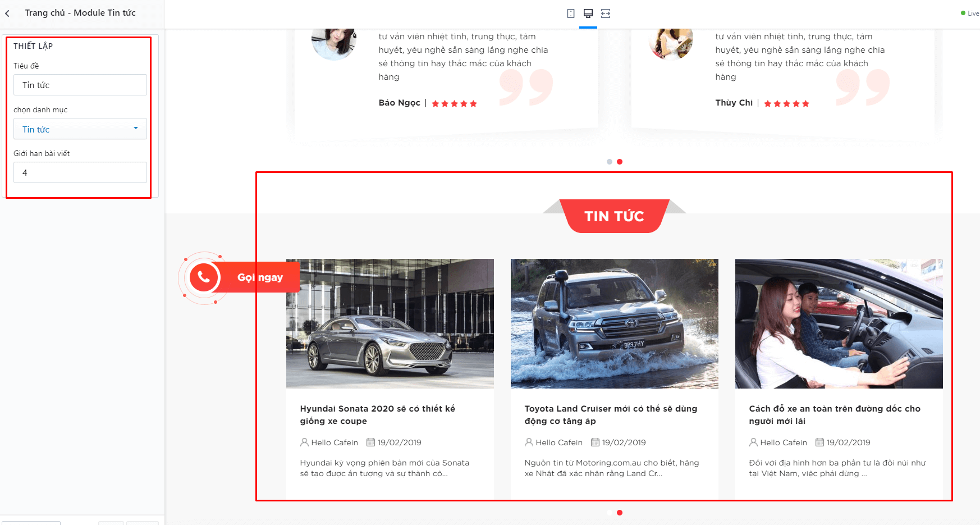Click calendar icon on Cách đỗ xe article

(820, 442)
